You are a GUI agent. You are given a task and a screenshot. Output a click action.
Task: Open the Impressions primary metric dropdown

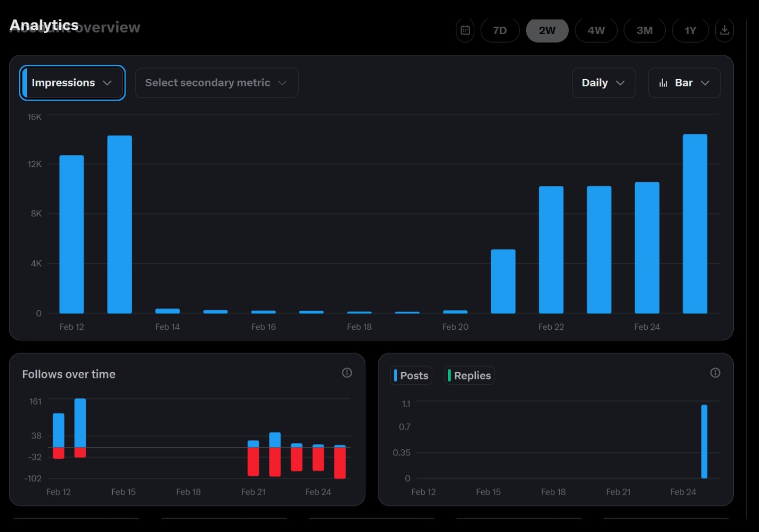(x=72, y=83)
